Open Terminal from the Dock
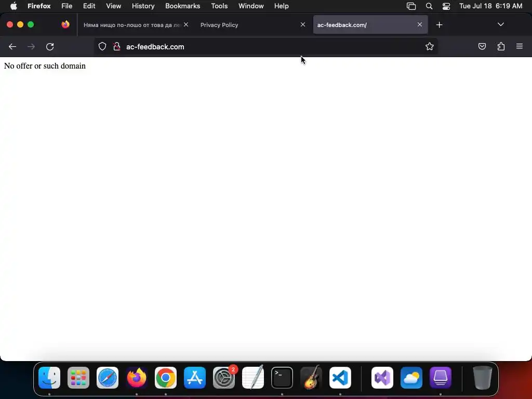This screenshot has height=399, width=532. (x=282, y=378)
